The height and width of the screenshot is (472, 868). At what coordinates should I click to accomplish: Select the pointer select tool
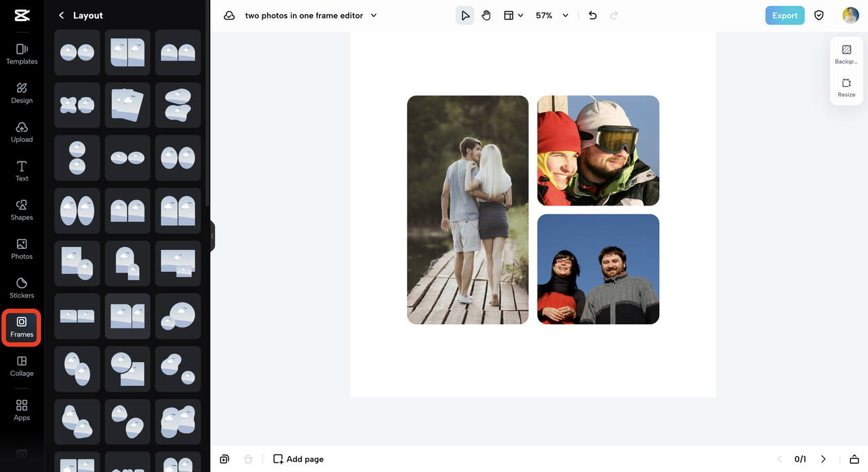[465, 16]
